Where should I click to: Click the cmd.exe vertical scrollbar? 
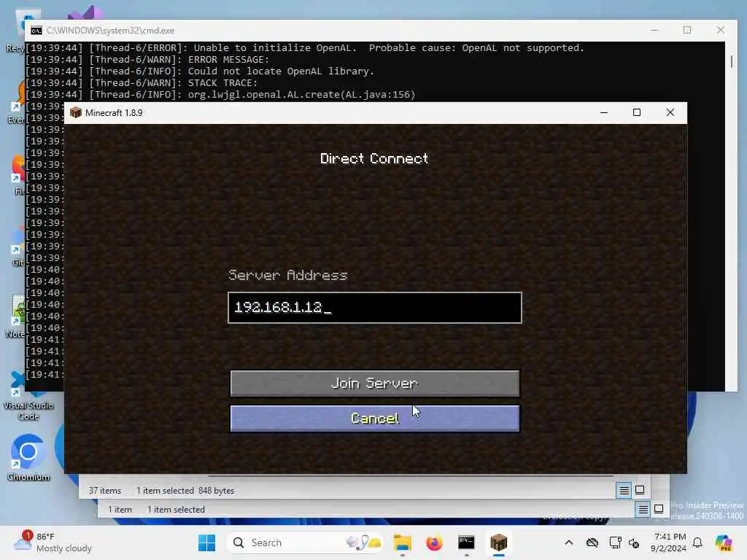coord(731,61)
